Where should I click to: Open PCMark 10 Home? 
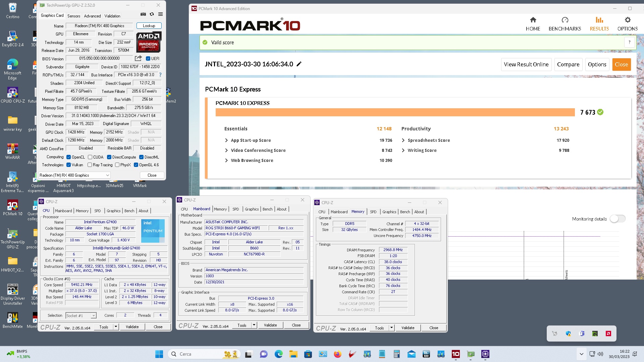(533, 24)
